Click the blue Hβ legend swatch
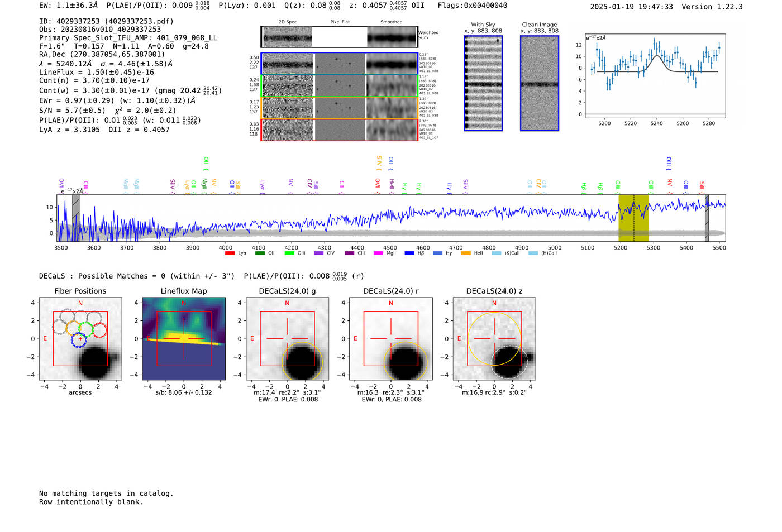This screenshot has height=532, width=782. tap(409, 253)
